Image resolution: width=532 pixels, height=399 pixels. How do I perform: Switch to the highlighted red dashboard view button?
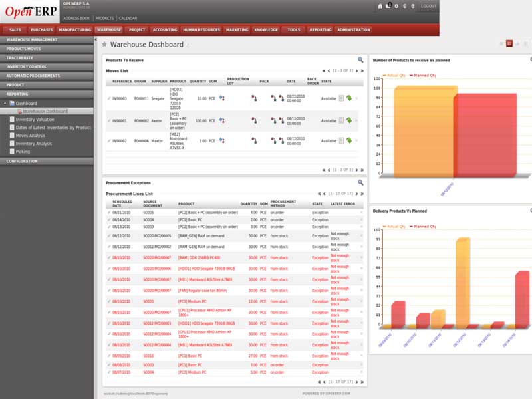pos(509,43)
